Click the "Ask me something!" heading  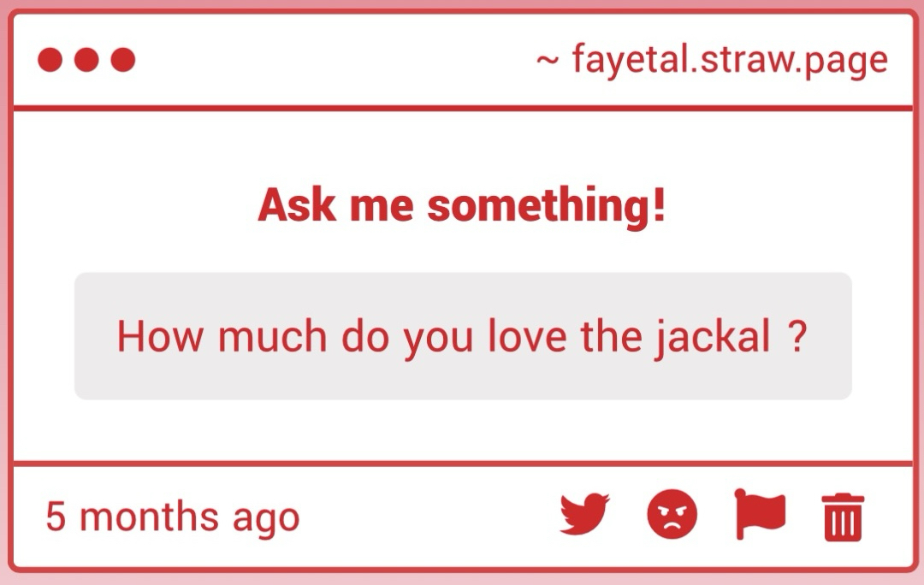point(462,206)
